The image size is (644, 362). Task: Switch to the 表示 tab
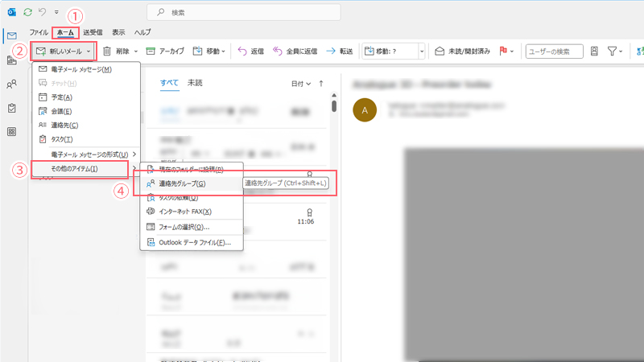click(118, 32)
